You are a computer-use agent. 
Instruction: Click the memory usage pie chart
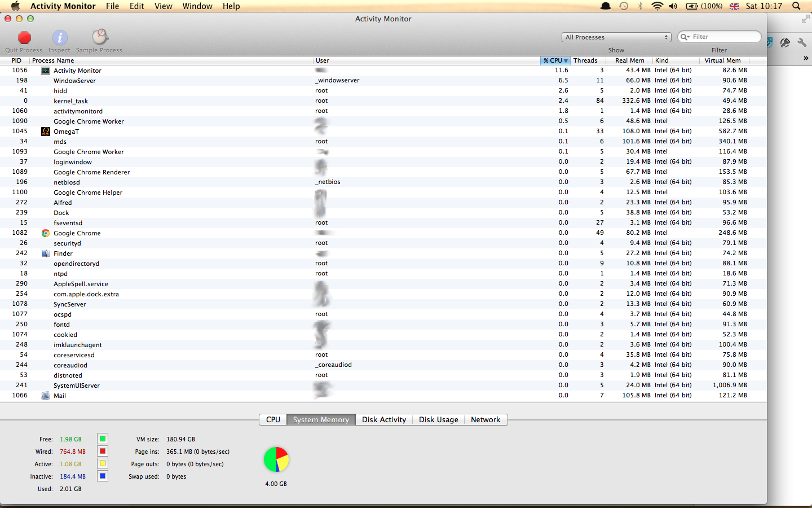(x=276, y=459)
